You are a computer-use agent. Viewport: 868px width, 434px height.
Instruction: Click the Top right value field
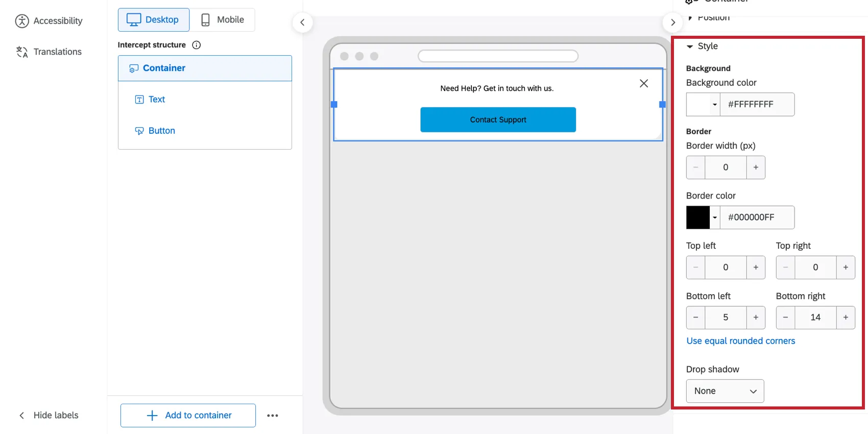click(815, 268)
